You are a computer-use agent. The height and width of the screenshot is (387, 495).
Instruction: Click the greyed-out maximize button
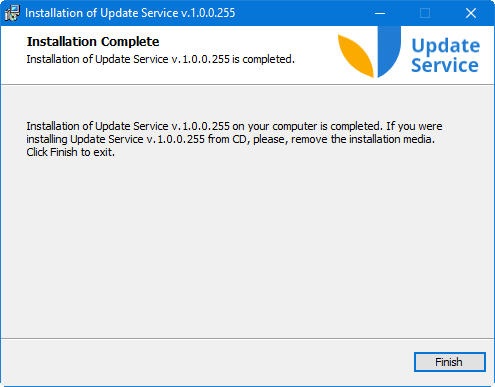(425, 13)
